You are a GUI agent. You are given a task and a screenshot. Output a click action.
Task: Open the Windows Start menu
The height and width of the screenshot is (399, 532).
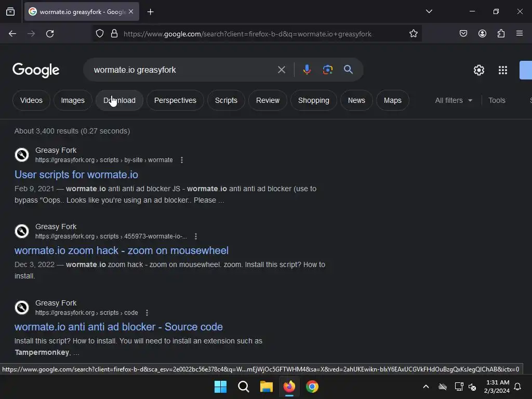(x=220, y=387)
